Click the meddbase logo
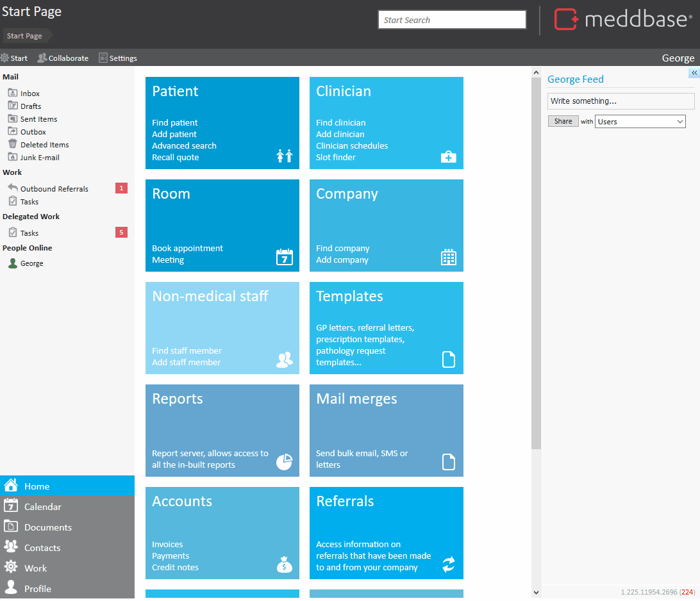Screen dimensions: 700x601 (622, 19)
